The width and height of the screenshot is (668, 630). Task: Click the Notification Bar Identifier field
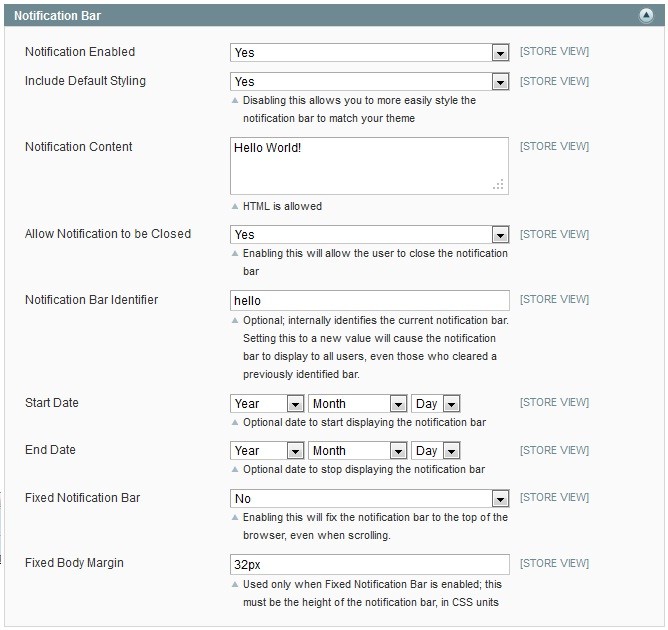pos(369,301)
